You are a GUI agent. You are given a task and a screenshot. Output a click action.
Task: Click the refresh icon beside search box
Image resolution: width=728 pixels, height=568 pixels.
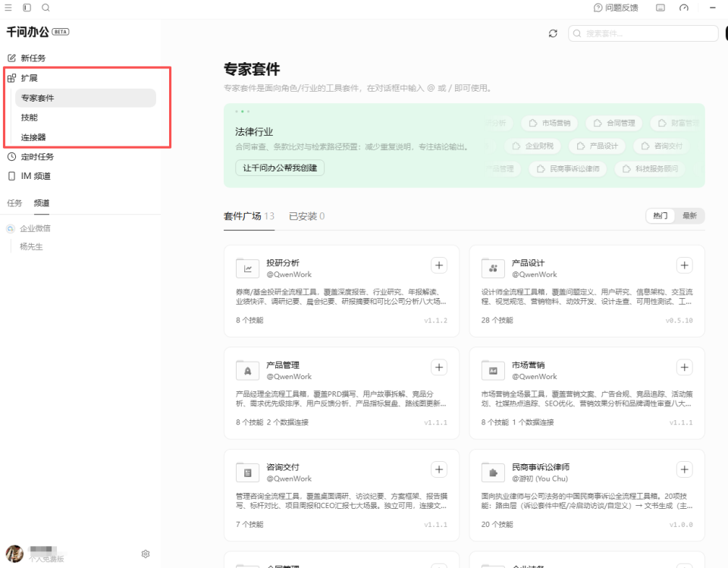click(553, 33)
